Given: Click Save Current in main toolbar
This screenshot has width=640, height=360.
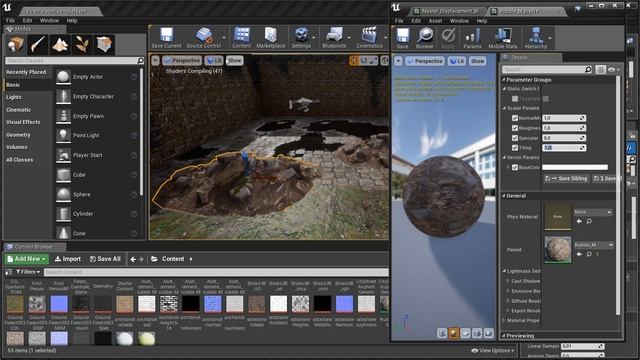Looking at the screenshot, I should [x=166, y=38].
